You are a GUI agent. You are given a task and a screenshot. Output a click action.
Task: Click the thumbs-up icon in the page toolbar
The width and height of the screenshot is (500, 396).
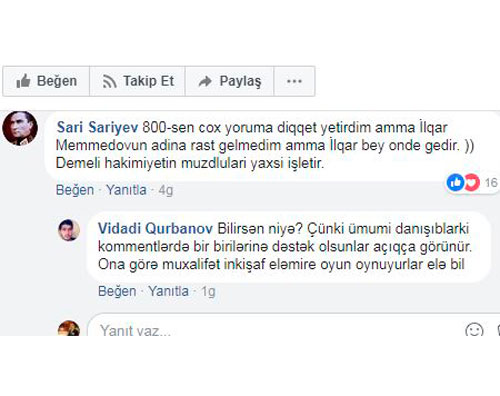[x=23, y=81]
